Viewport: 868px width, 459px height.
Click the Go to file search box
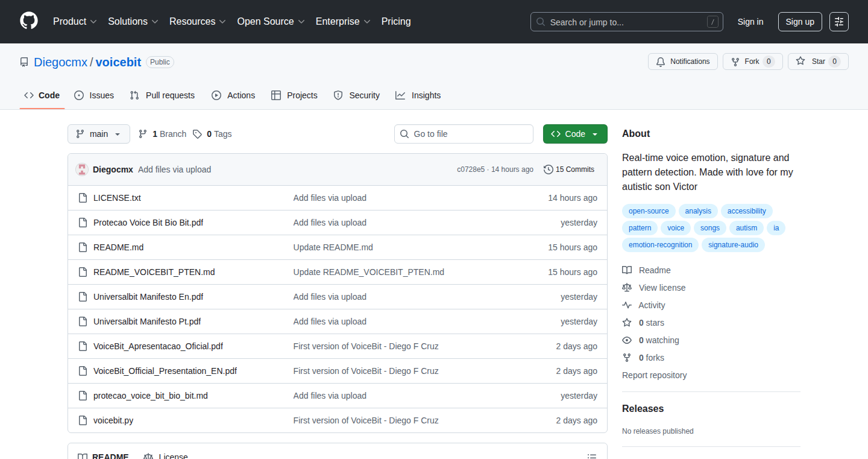pyautogui.click(x=464, y=134)
